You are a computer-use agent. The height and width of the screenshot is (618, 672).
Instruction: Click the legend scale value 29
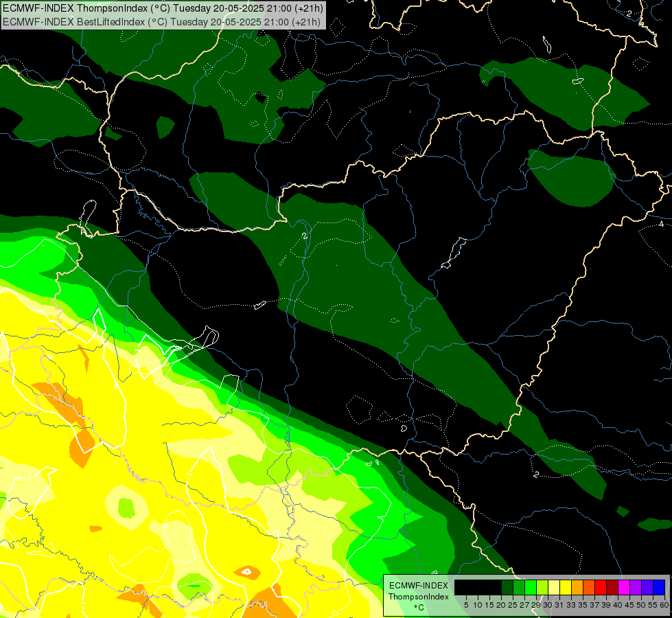tap(536, 605)
